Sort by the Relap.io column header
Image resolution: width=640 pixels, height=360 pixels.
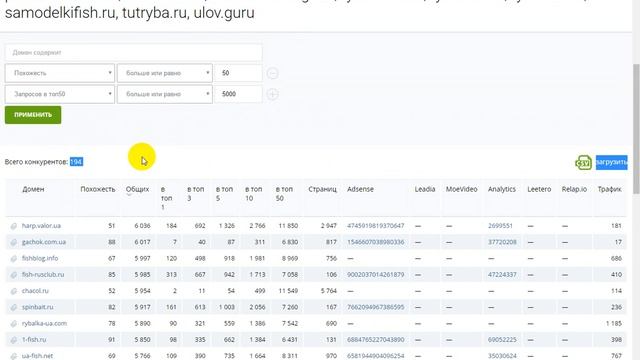[x=574, y=189]
